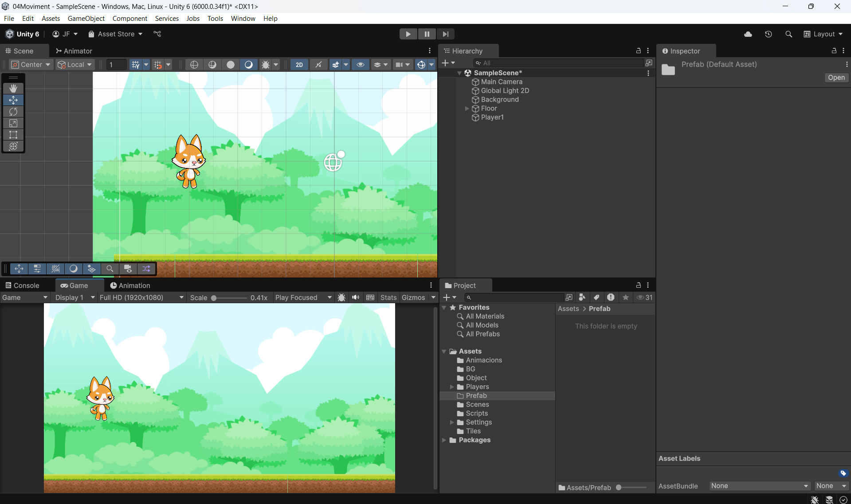Switch to the Animator tab
This screenshot has height=504, width=851.
pyautogui.click(x=74, y=51)
